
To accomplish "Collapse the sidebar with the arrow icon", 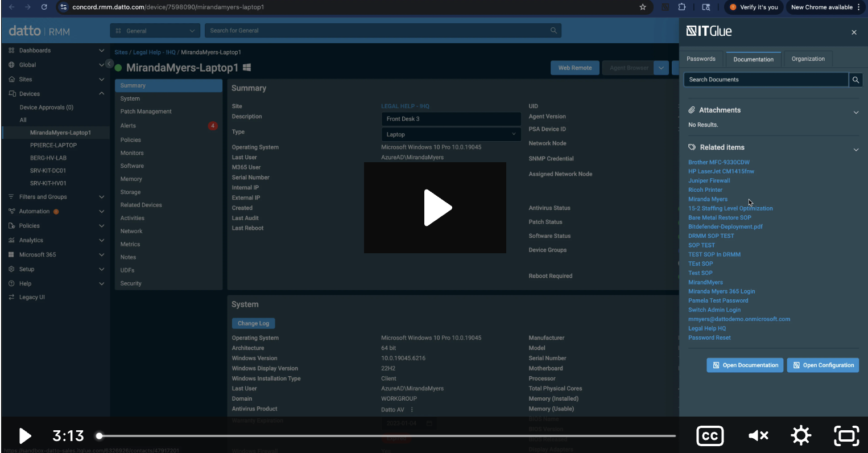I will click(110, 64).
